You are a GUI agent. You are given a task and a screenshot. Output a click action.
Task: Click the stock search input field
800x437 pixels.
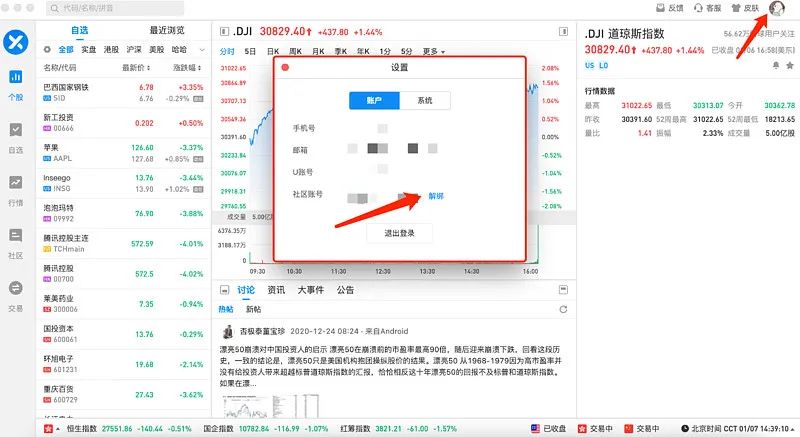pos(115,8)
